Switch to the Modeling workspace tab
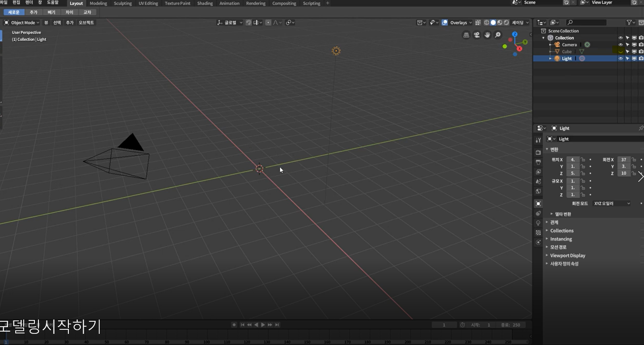This screenshot has height=345, width=644. [98, 3]
